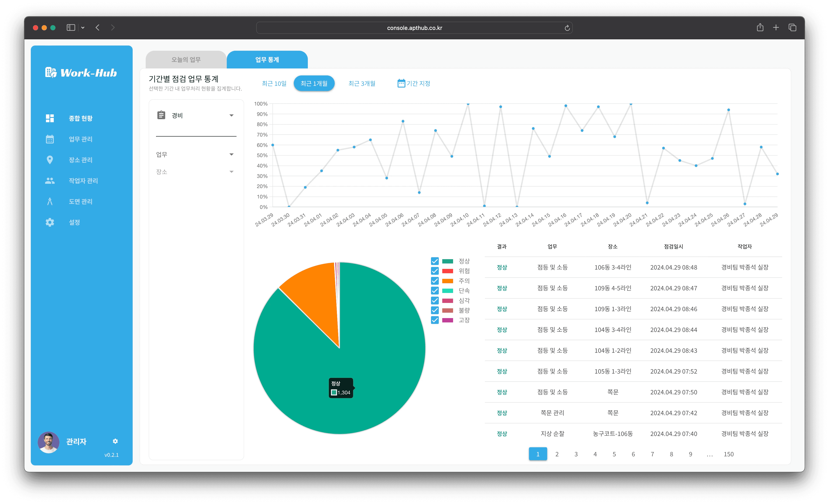Click the orange 주의 legend color swatch

click(x=447, y=281)
